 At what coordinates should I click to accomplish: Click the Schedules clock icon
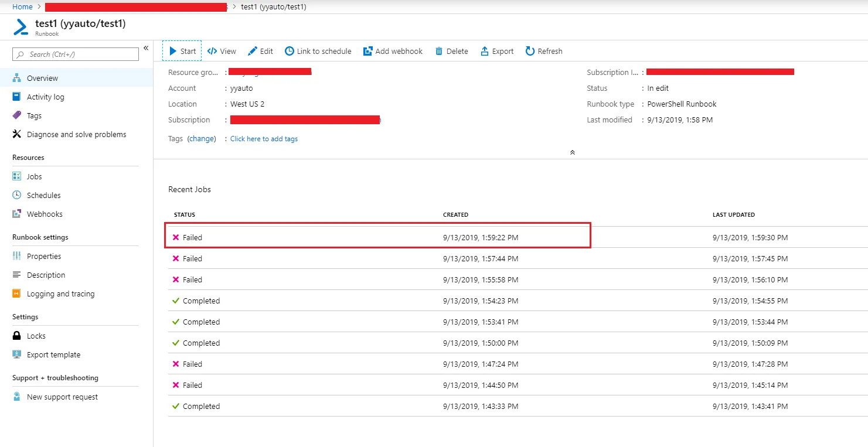17,195
